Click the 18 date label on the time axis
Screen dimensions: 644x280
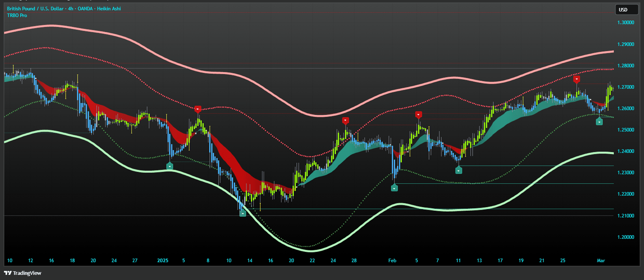point(72,261)
